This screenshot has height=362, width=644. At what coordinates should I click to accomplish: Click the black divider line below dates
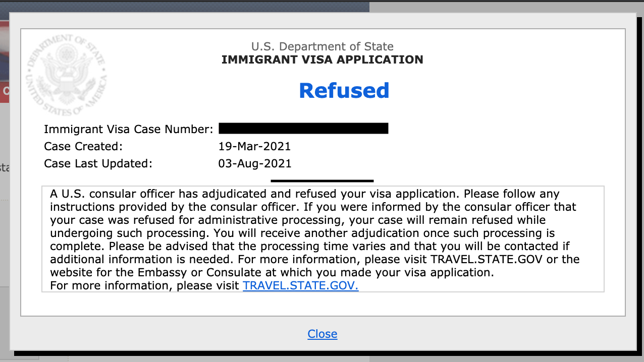coord(322,180)
